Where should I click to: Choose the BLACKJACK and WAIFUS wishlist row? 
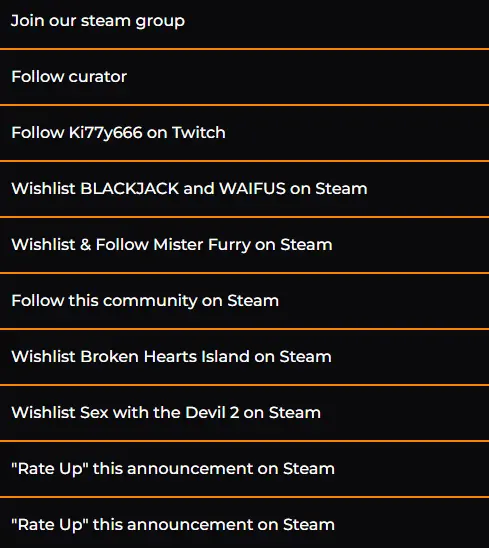[x=244, y=189]
